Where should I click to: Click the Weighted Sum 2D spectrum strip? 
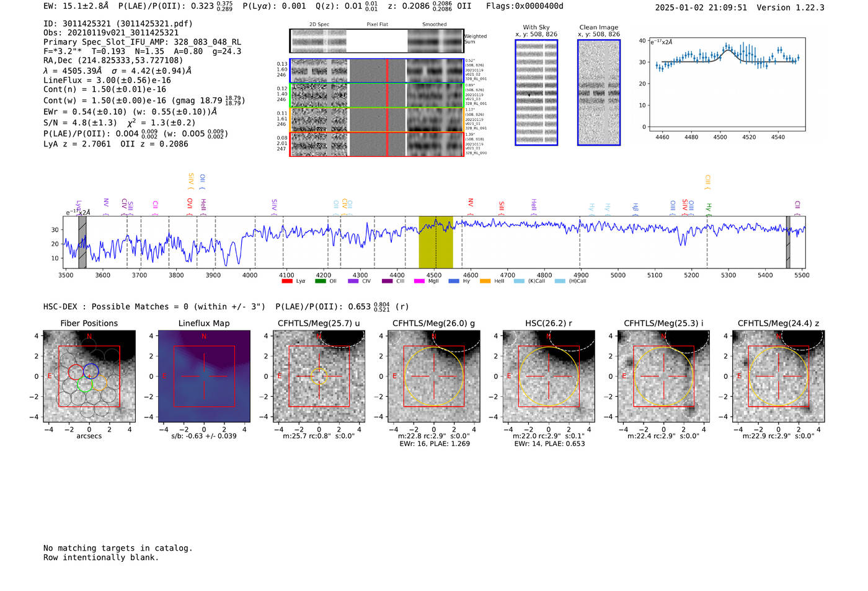pyautogui.click(x=377, y=41)
